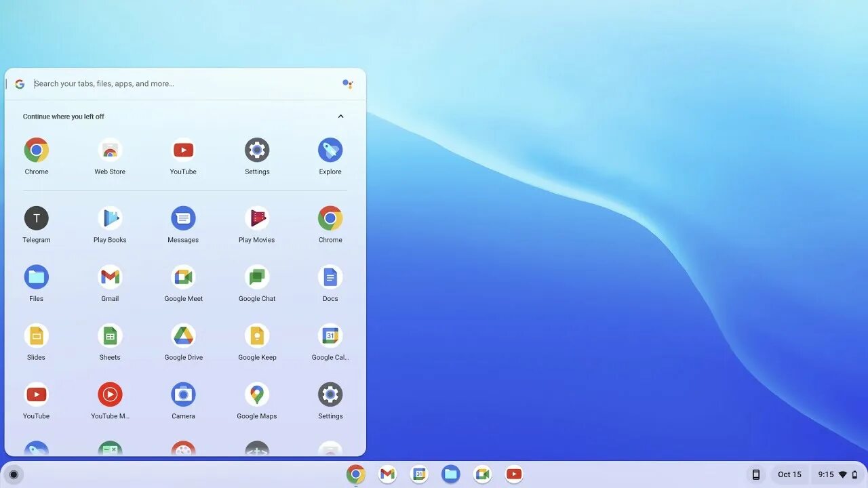Launch the Explore app
Screen dimensions: 868x488
coord(330,150)
